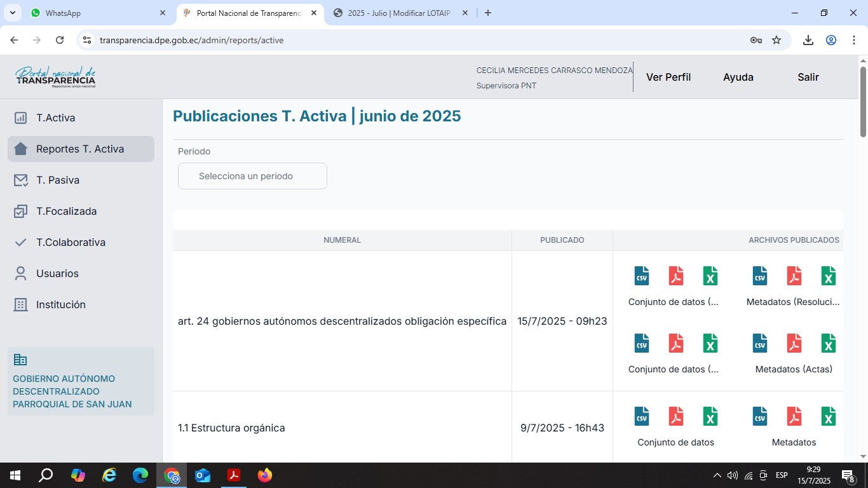Click the first art. 24 Conjunto de datos CSV icon
Screen dimensions: 868x488
642,276
